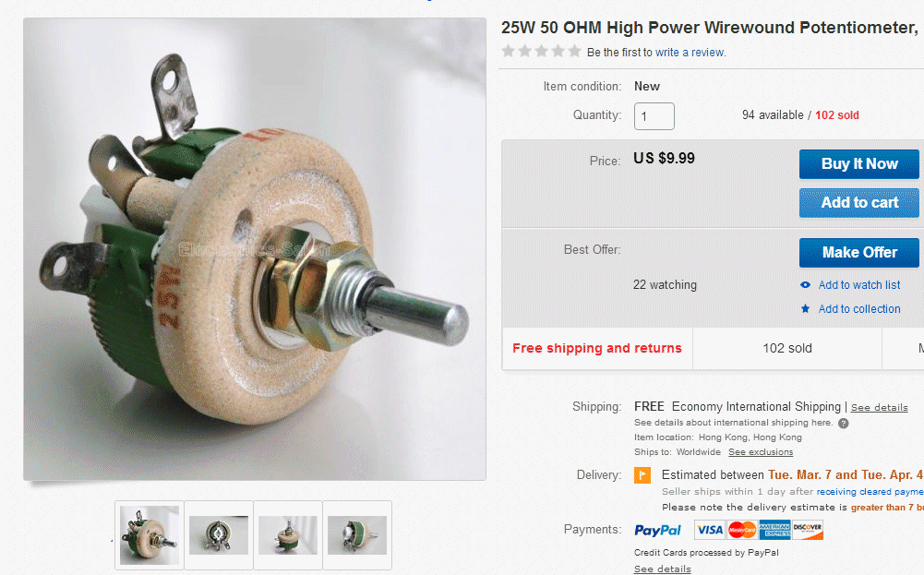The height and width of the screenshot is (575, 924).
Task: Click the American Express card icon
Action: point(774,530)
